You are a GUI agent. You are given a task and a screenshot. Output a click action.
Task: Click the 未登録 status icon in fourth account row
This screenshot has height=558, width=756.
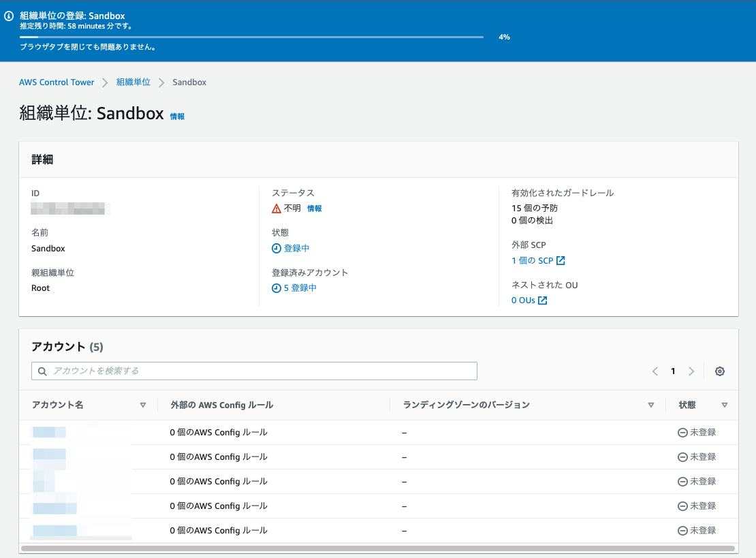(682, 506)
